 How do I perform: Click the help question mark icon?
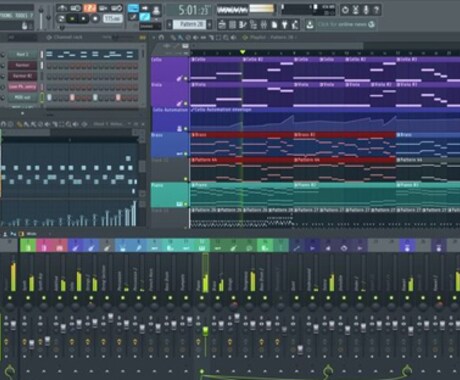point(376,10)
